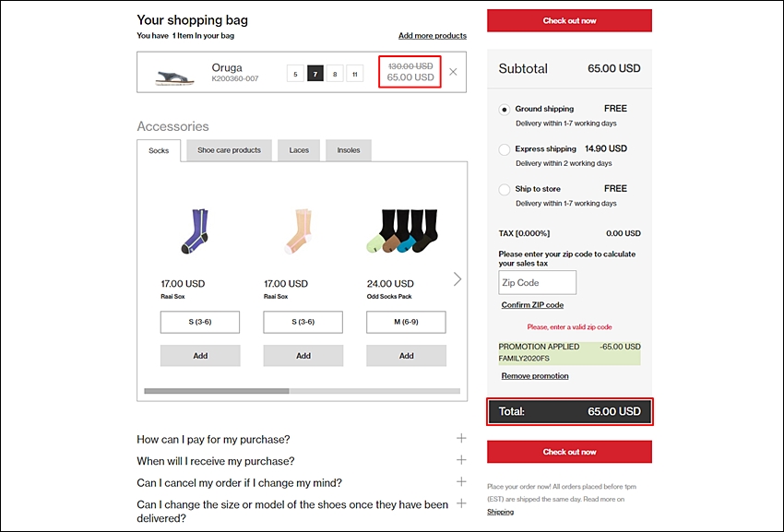The width and height of the screenshot is (784, 532).
Task: Show next accessories with right chevron arrow
Action: 457,279
